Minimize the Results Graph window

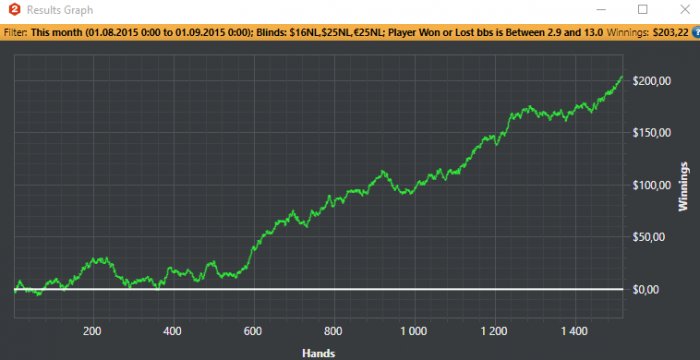point(602,9)
